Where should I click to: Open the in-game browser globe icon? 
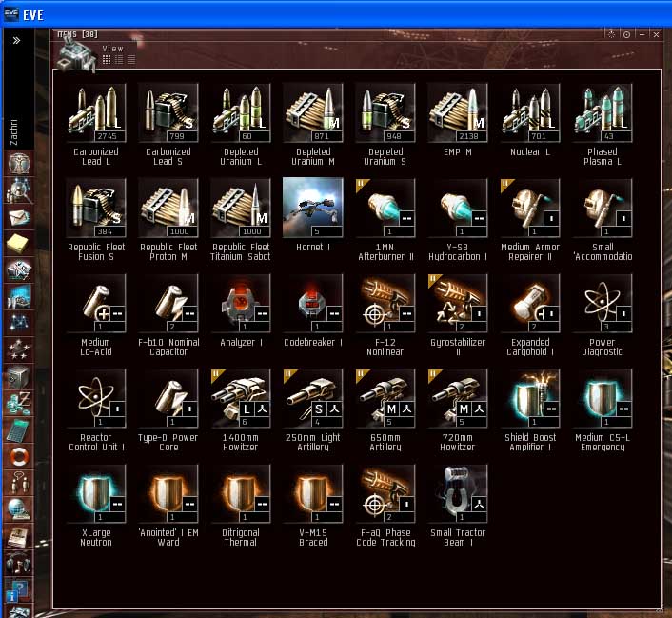(19, 510)
